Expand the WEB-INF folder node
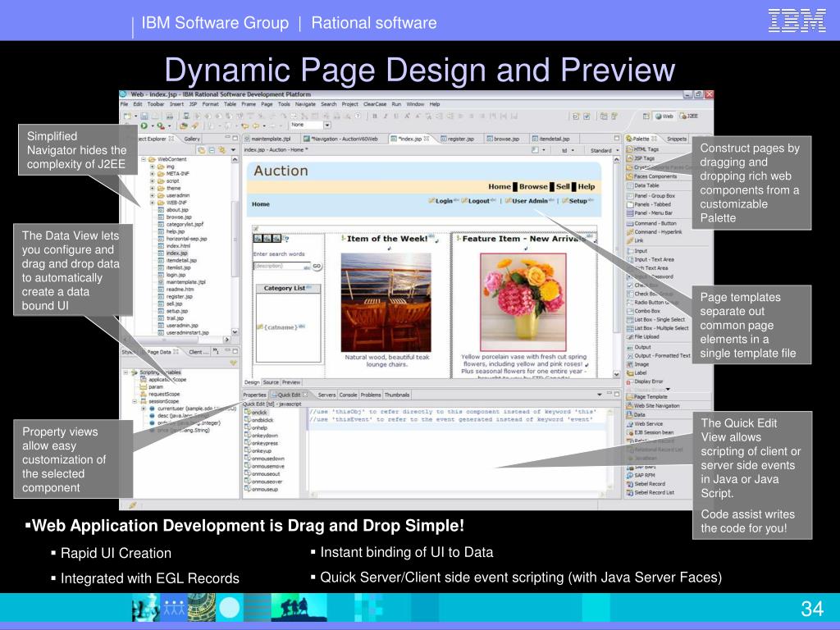Screen dimensions: 840x630 tap(152, 203)
